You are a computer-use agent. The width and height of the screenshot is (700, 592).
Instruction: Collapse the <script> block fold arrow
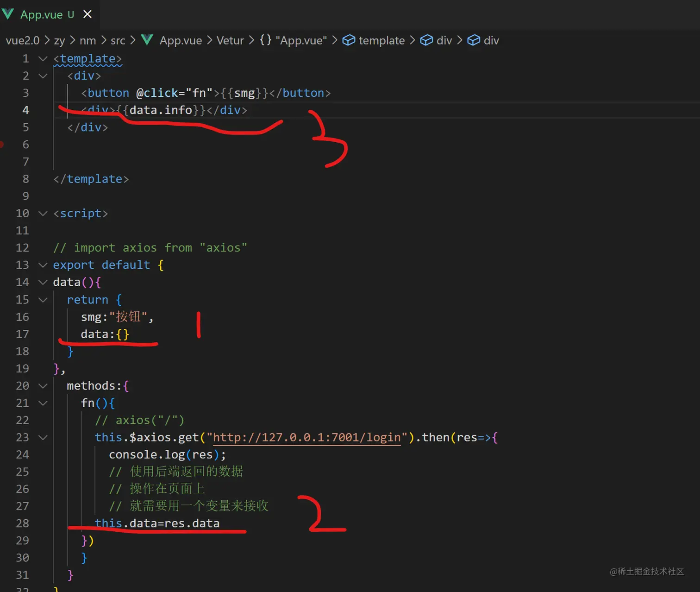[43, 214]
